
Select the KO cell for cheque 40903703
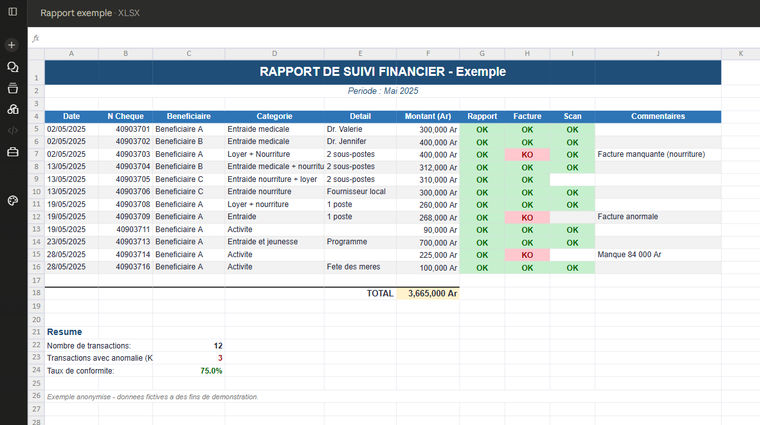pyautogui.click(x=527, y=155)
